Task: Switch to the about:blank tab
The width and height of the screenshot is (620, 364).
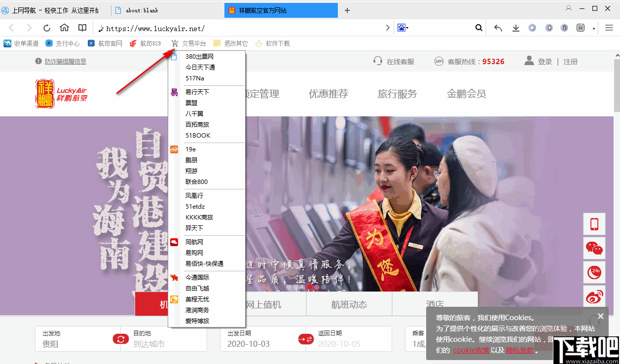Action: pyautogui.click(x=168, y=10)
